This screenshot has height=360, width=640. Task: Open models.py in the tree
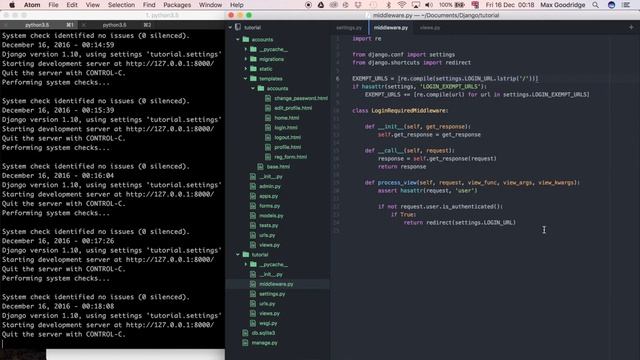271,216
